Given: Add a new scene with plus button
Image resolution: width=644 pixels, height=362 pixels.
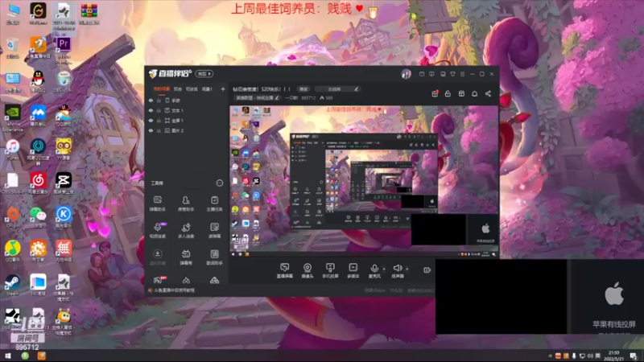Looking at the screenshot, I should [223, 89].
